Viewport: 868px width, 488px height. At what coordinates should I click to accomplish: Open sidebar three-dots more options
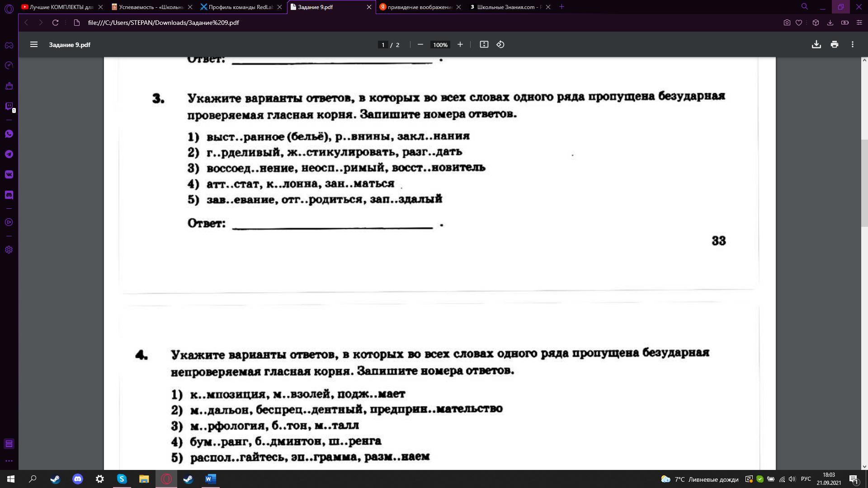click(9, 461)
